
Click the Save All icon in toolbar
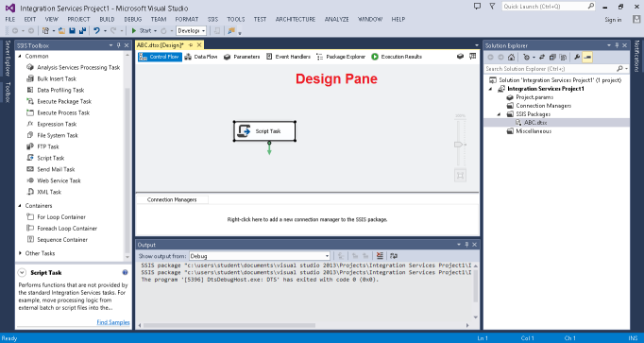point(82,31)
